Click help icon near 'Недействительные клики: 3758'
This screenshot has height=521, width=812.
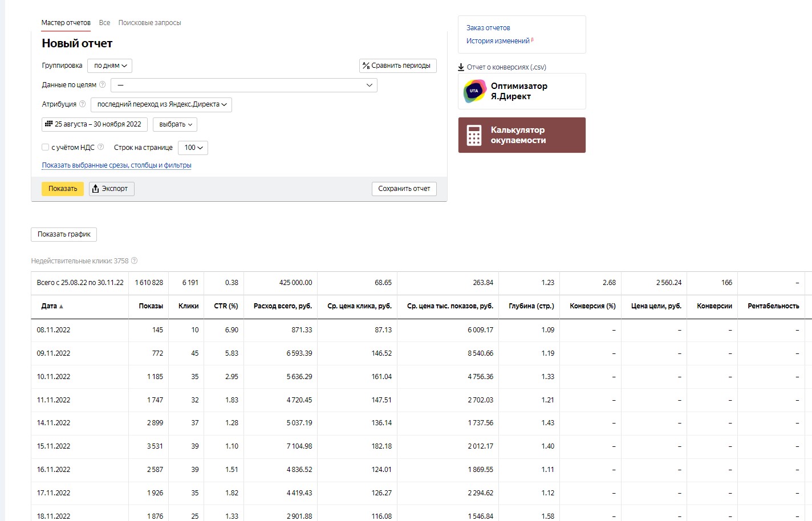pyautogui.click(x=135, y=261)
